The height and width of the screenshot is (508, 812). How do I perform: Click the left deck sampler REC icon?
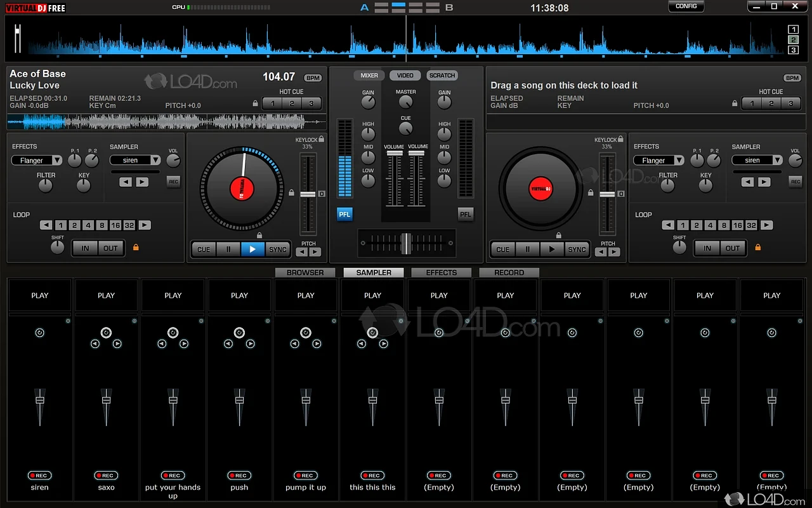coord(173,182)
